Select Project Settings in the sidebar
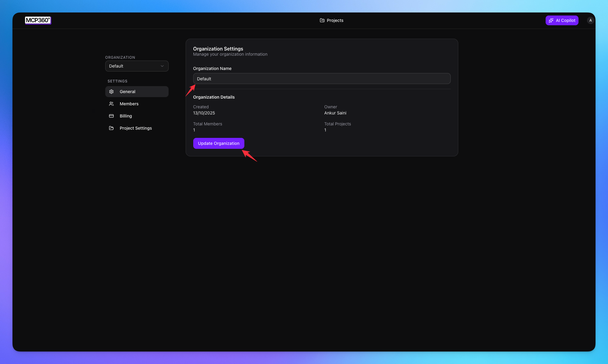Screen dimensions: 608x364 point(135,128)
